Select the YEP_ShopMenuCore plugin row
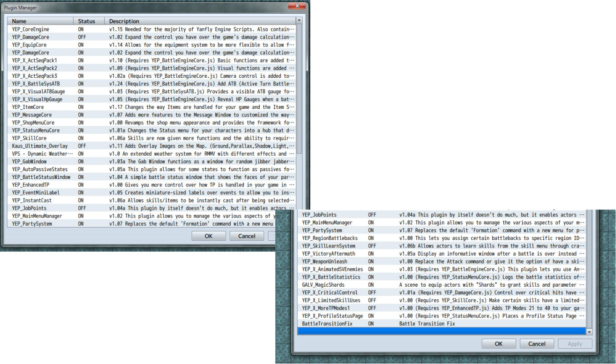 (x=151, y=122)
